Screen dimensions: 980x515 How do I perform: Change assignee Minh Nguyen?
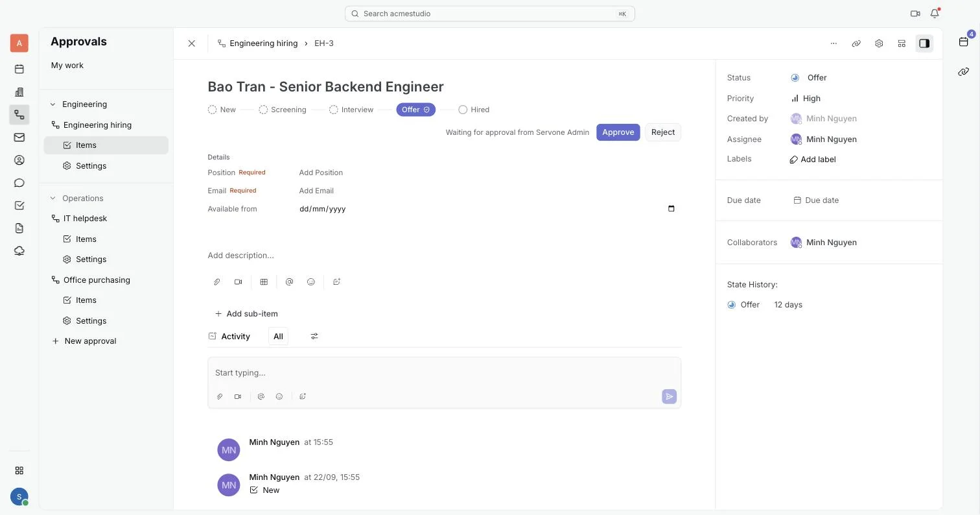[824, 139]
